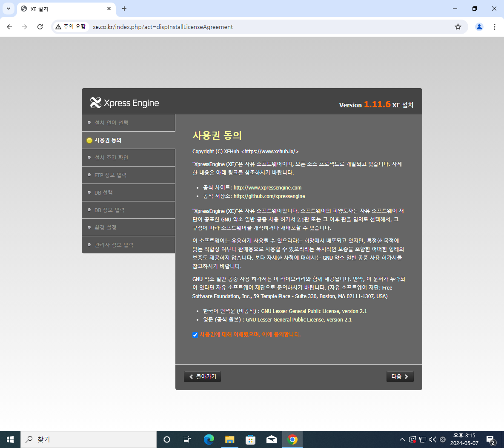
Task: Select the DB 정보 입력 step
Action: (x=128, y=210)
